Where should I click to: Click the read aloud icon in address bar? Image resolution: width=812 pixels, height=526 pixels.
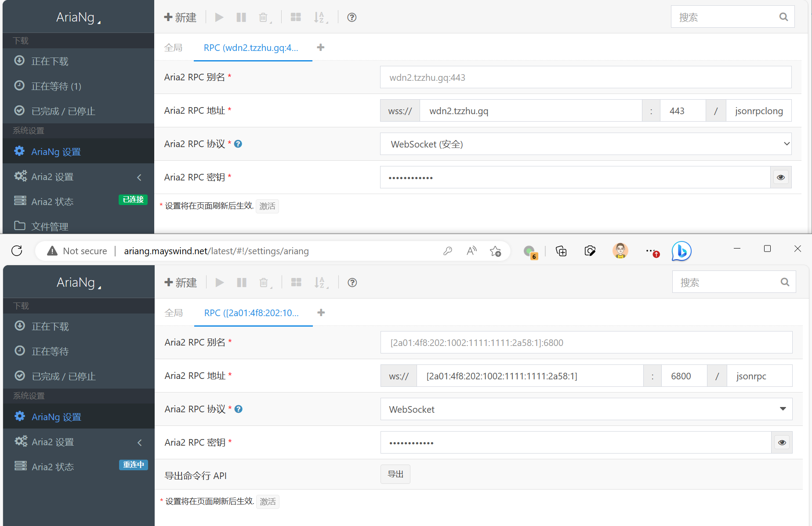[471, 251]
